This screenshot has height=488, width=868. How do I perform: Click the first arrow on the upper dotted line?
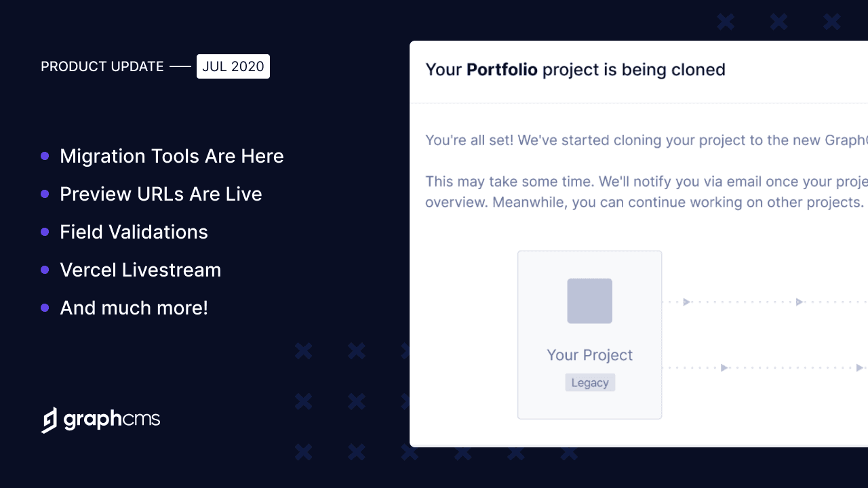[x=686, y=302]
